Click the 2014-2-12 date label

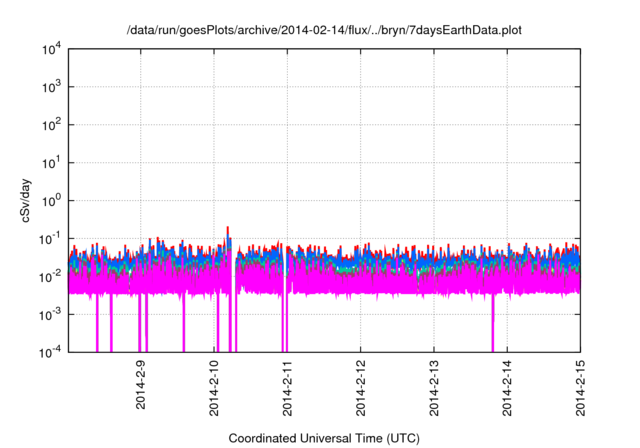(x=360, y=388)
